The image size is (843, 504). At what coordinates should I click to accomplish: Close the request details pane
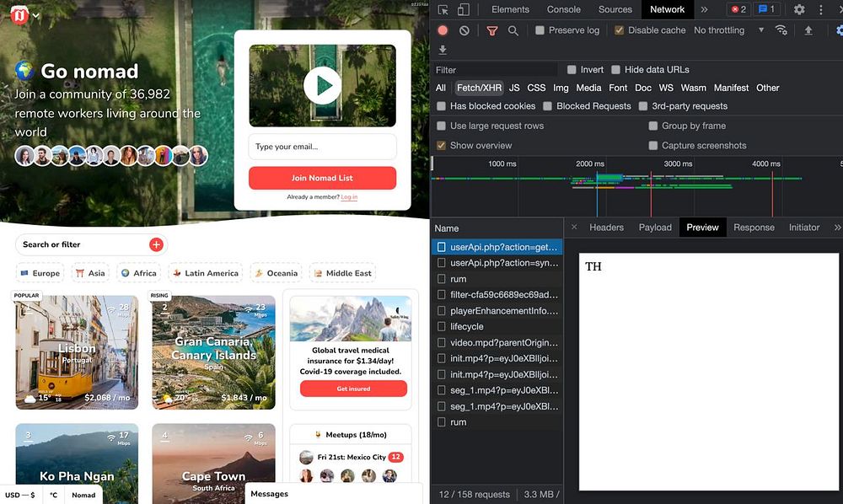[x=574, y=228]
